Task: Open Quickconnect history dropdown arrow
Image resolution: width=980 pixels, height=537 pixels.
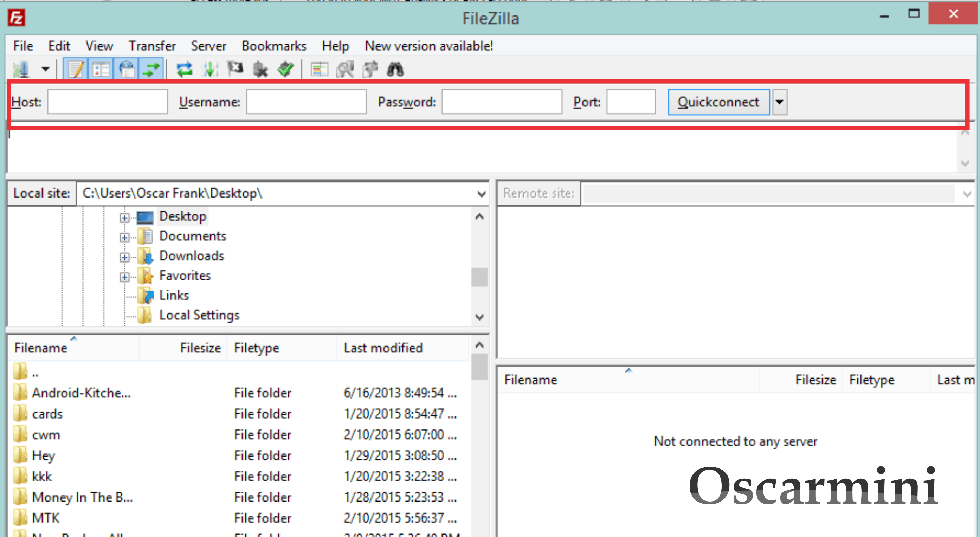Action: pyautogui.click(x=779, y=102)
